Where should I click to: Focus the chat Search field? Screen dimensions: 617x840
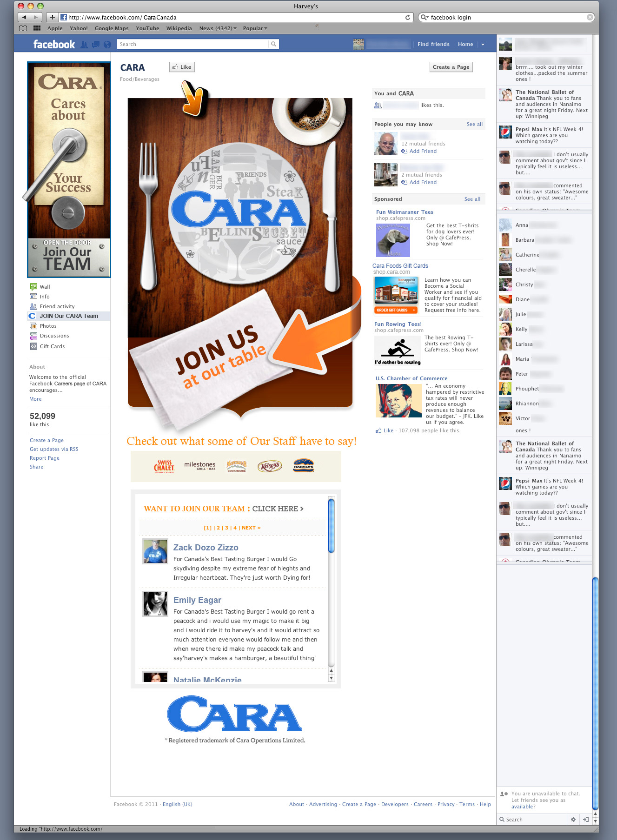(532, 820)
